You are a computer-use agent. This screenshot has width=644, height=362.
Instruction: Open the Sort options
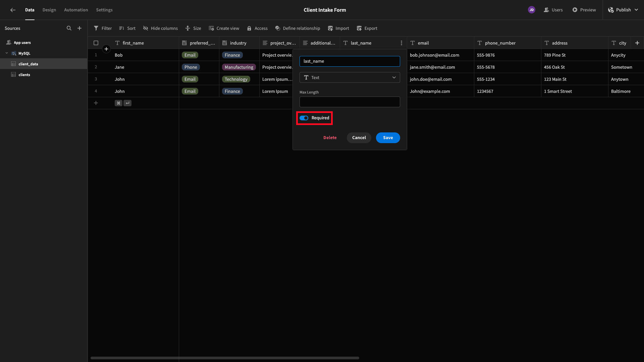(127, 28)
